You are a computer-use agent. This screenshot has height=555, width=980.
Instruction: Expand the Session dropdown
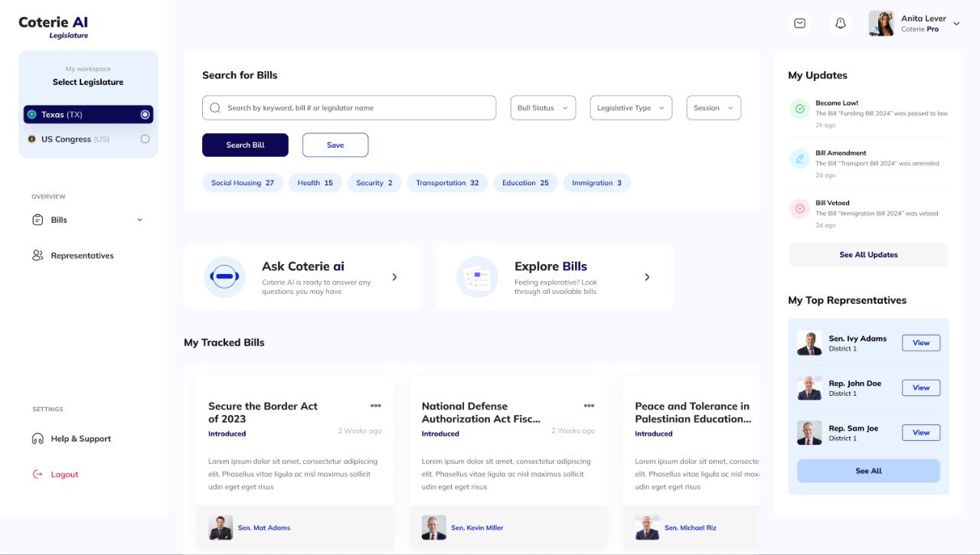[713, 108]
